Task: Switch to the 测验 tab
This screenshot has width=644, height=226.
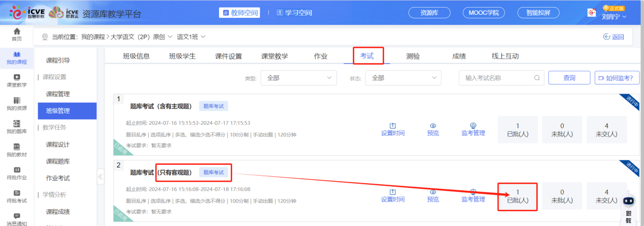Action: 413,56
